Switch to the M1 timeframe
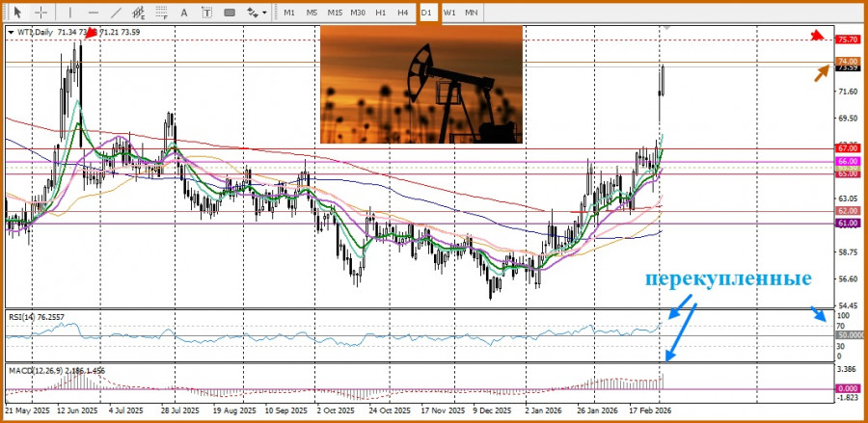The width and height of the screenshot is (868, 423). coord(289,13)
